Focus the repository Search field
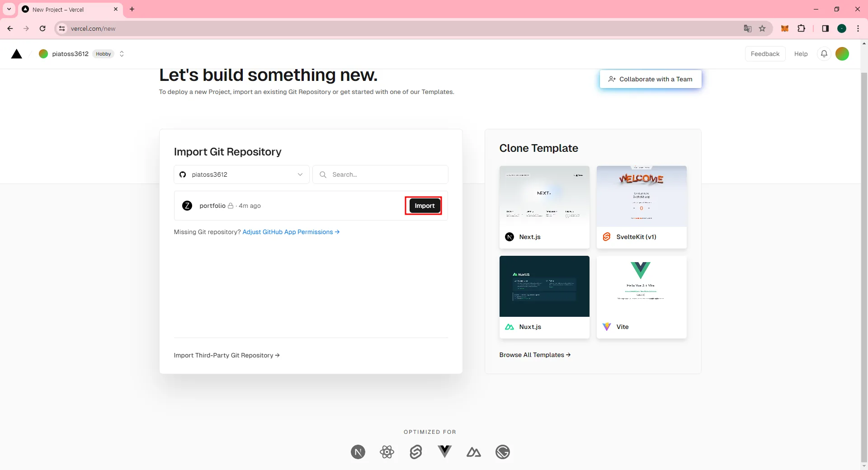Viewport: 868px width, 470px height. [380, 174]
